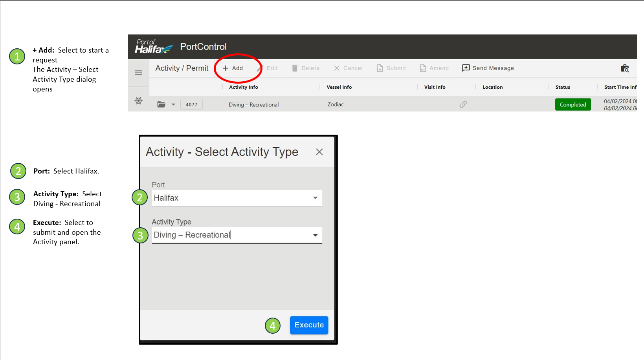The height and width of the screenshot is (360, 644).
Task: Click the Activity / Permit page title
Action: (x=182, y=68)
